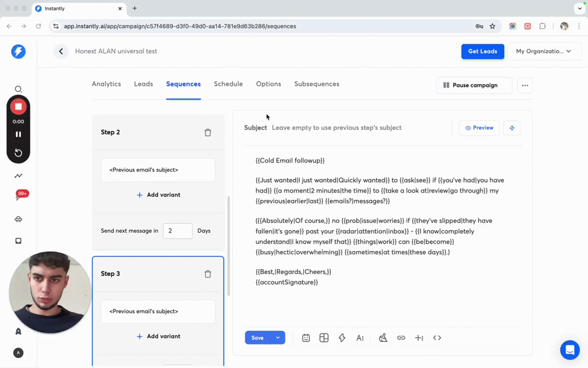Click the text formatting icon in editor toolbar

360,338
